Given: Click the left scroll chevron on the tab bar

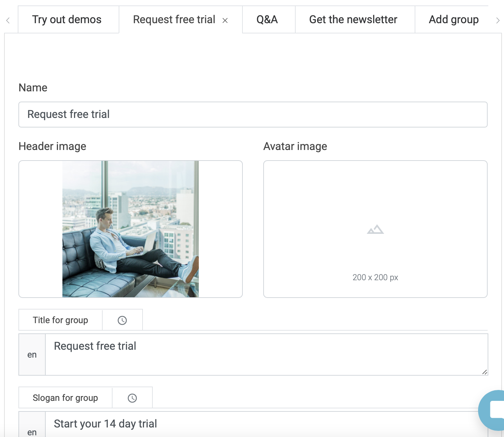Looking at the screenshot, I should (7, 20).
